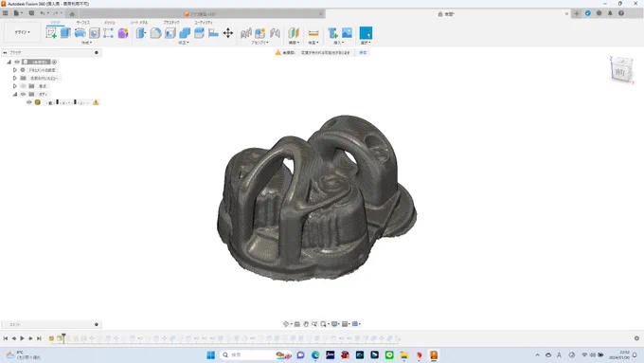Select the Shell tool
This screenshot has width=644, height=363.
click(x=170, y=33)
